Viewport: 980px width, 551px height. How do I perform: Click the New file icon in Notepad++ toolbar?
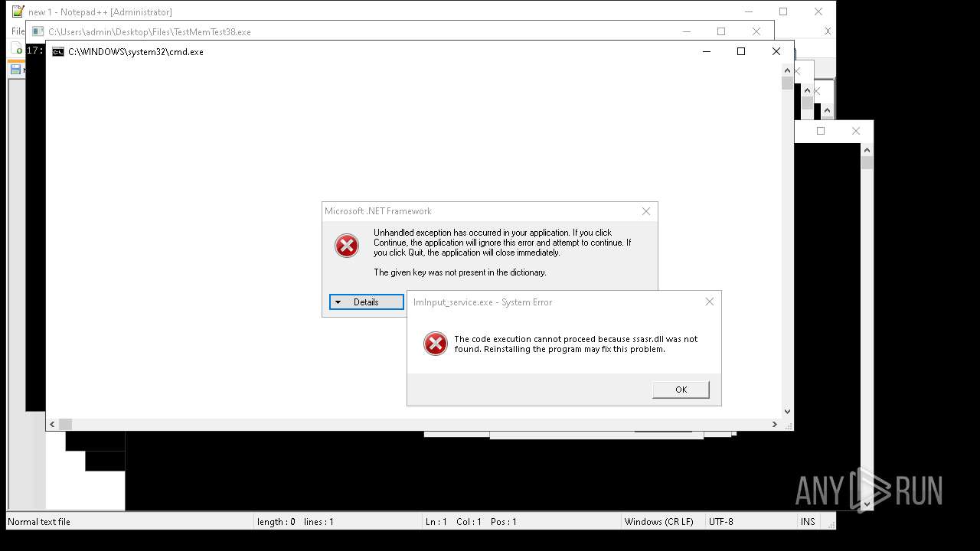click(x=17, y=49)
